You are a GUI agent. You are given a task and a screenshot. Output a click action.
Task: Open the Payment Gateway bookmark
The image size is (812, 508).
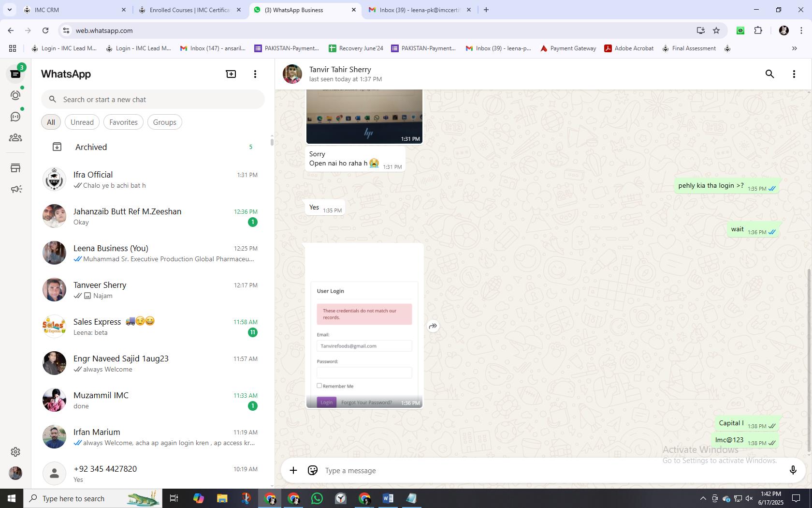coord(568,48)
